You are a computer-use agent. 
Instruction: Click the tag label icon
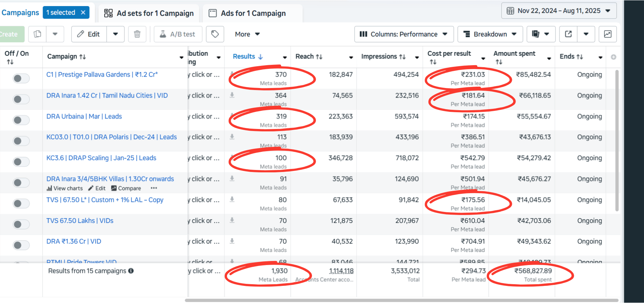215,34
